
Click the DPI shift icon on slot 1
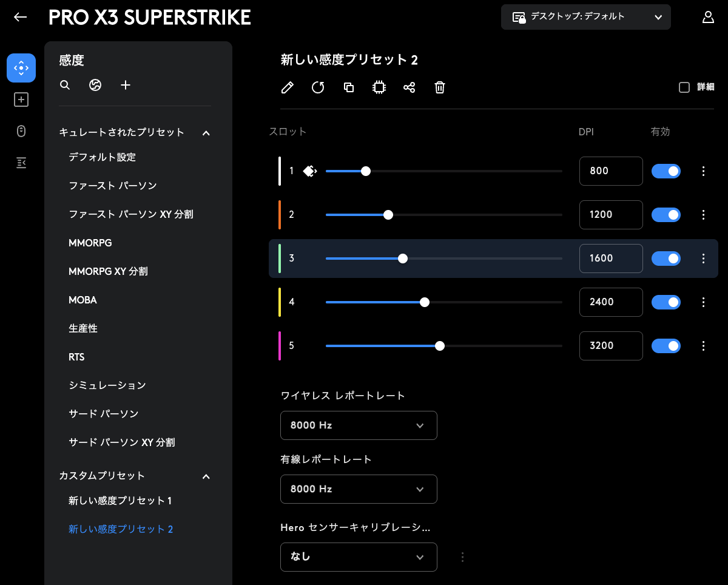pos(309,171)
